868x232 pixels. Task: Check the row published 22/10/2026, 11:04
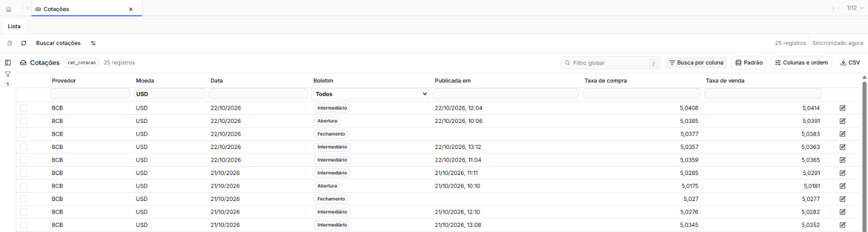pyautogui.click(x=24, y=160)
